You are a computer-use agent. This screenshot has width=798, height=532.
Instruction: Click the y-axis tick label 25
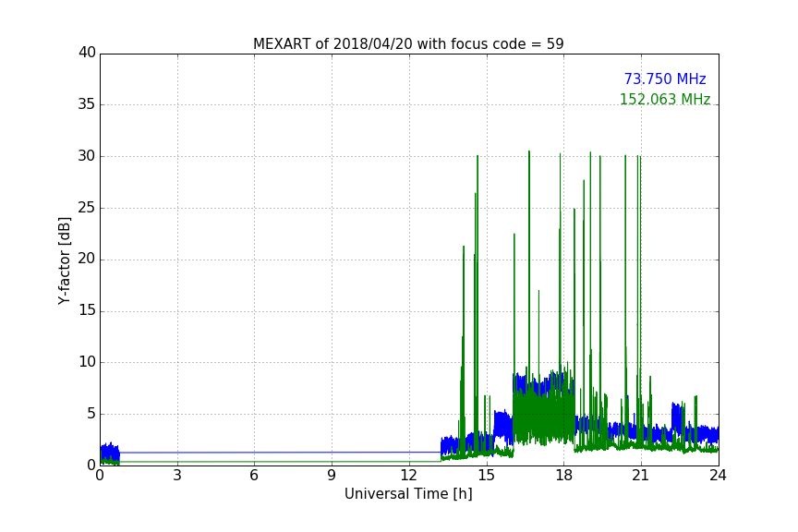(x=87, y=208)
